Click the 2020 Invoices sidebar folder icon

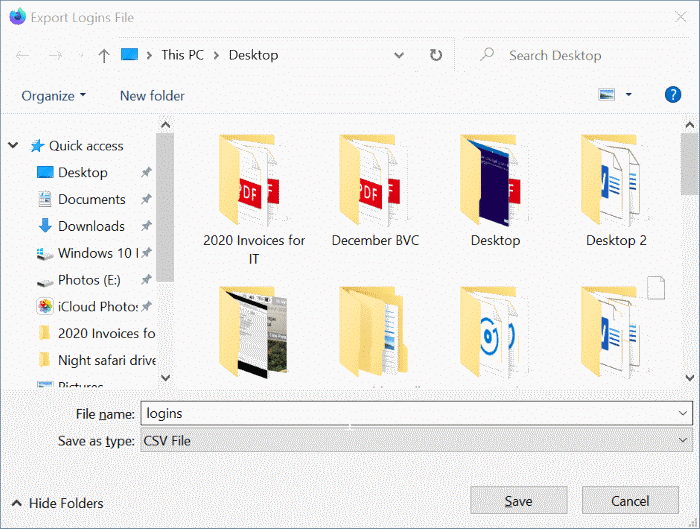(x=45, y=333)
